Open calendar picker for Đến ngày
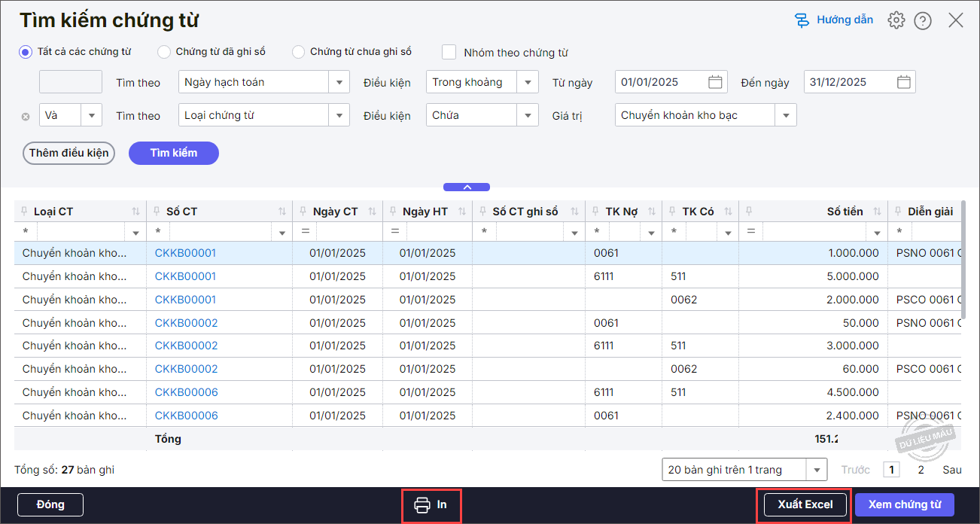The height and width of the screenshot is (524, 980). (904, 82)
